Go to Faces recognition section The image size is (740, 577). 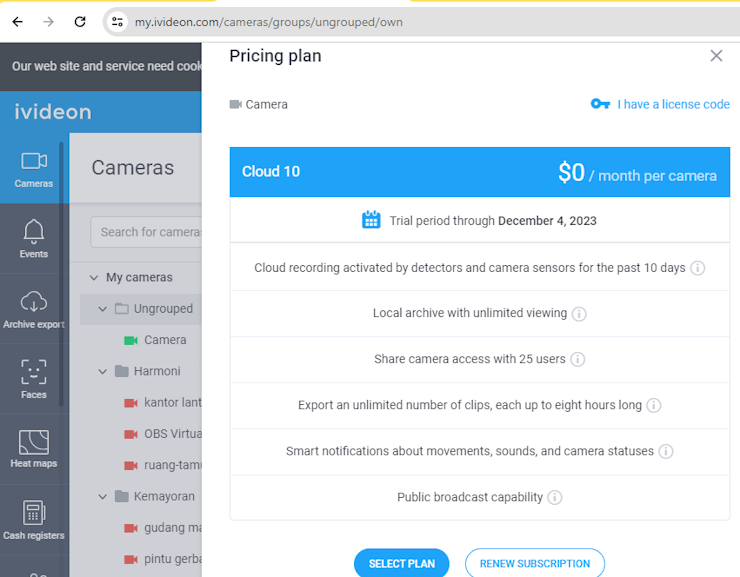click(34, 379)
